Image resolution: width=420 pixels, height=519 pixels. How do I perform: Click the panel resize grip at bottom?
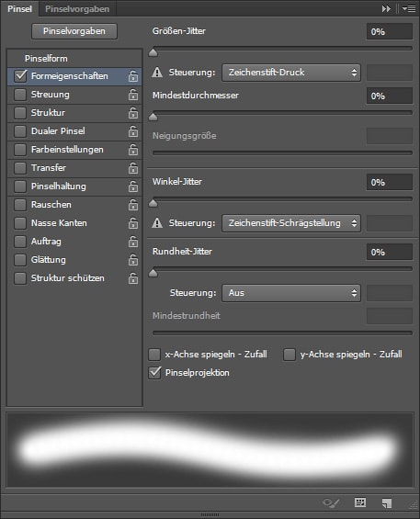210,515
